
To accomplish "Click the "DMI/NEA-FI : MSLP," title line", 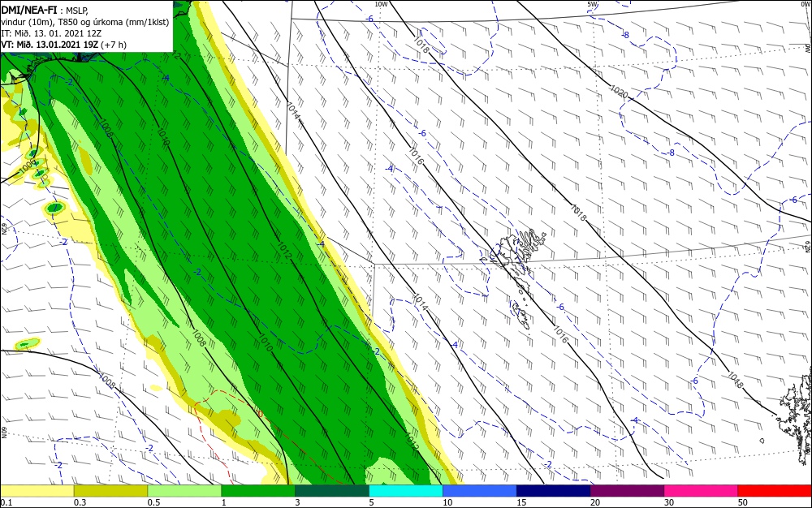I will point(45,10).
